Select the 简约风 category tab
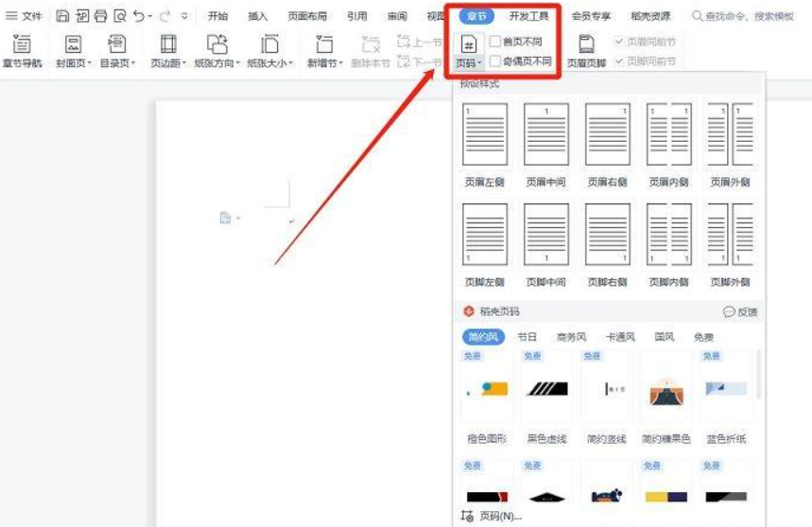The image size is (812, 527). click(x=483, y=338)
